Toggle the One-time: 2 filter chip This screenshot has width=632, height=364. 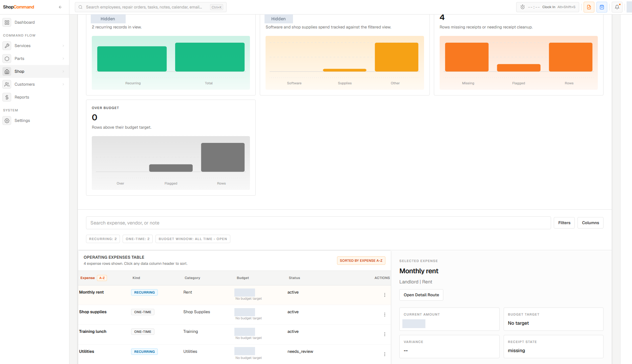click(138, 239)
